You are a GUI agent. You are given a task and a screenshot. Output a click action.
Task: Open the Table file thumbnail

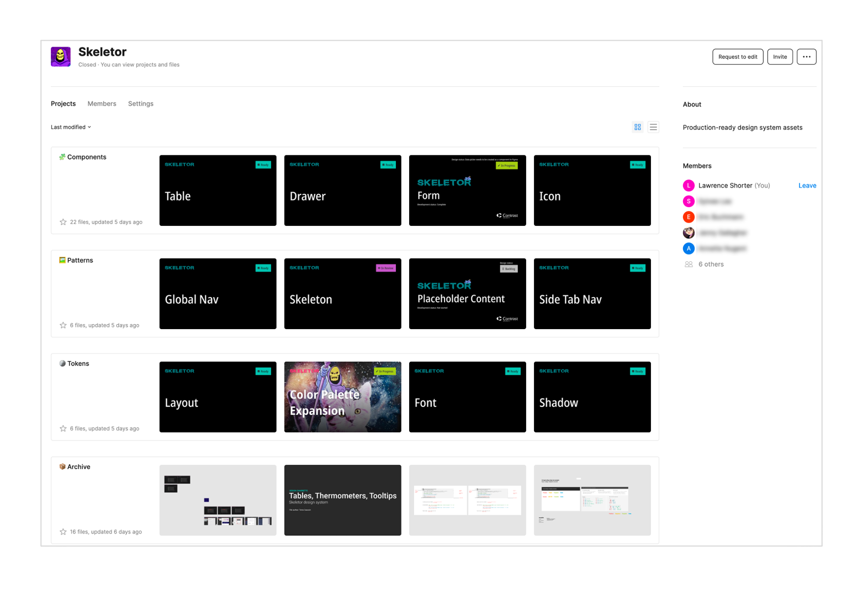[x=218, y=191]
